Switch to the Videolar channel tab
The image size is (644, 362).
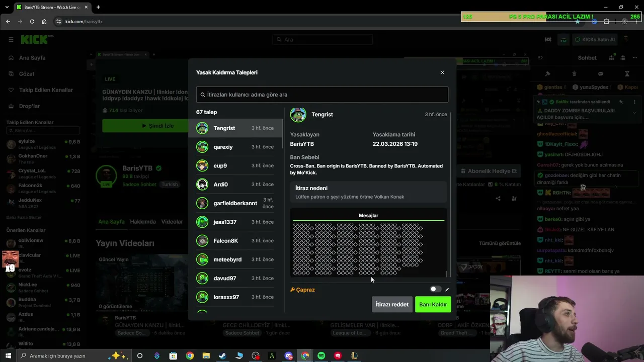[172, 222]
